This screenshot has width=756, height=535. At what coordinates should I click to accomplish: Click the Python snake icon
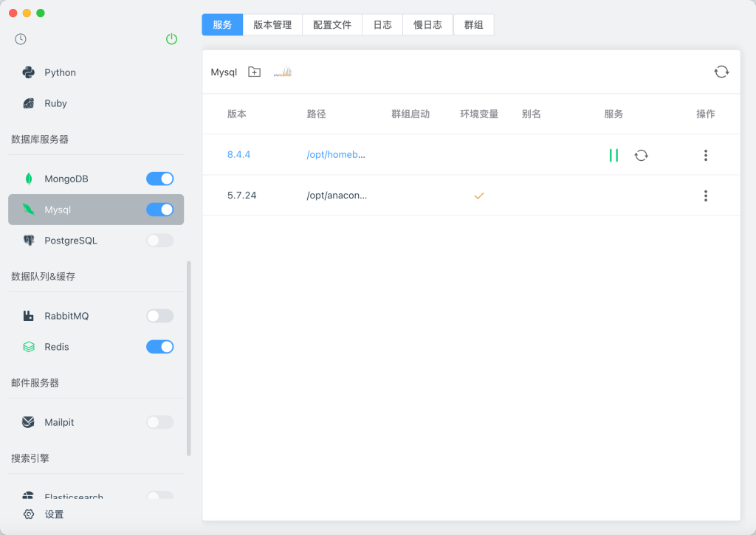(29, 72)
